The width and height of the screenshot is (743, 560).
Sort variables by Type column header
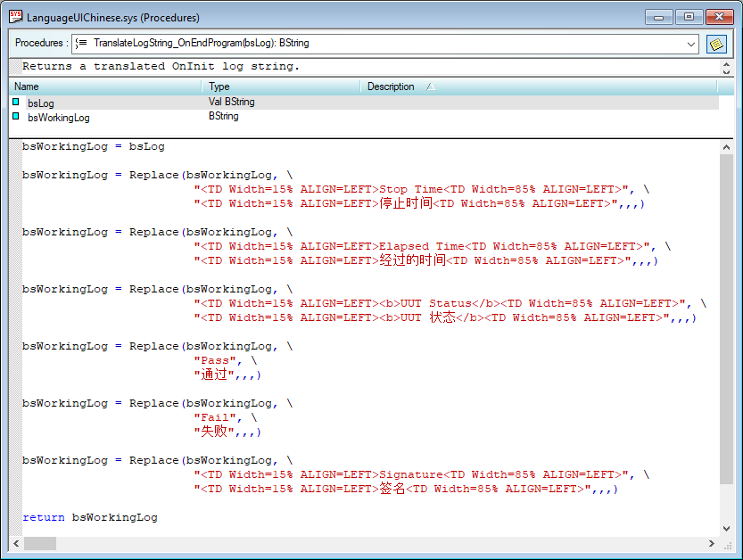pos(281,86)
